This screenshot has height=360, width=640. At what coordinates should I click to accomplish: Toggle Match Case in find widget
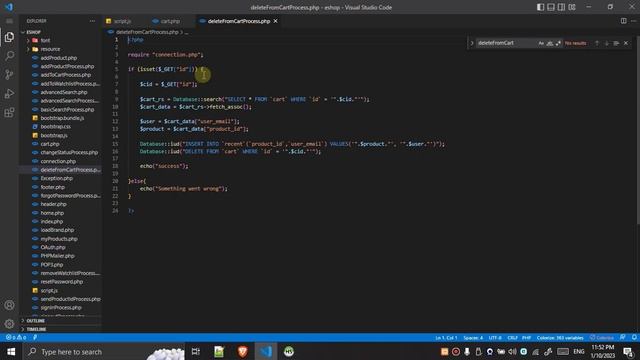(x=541, y=43)
